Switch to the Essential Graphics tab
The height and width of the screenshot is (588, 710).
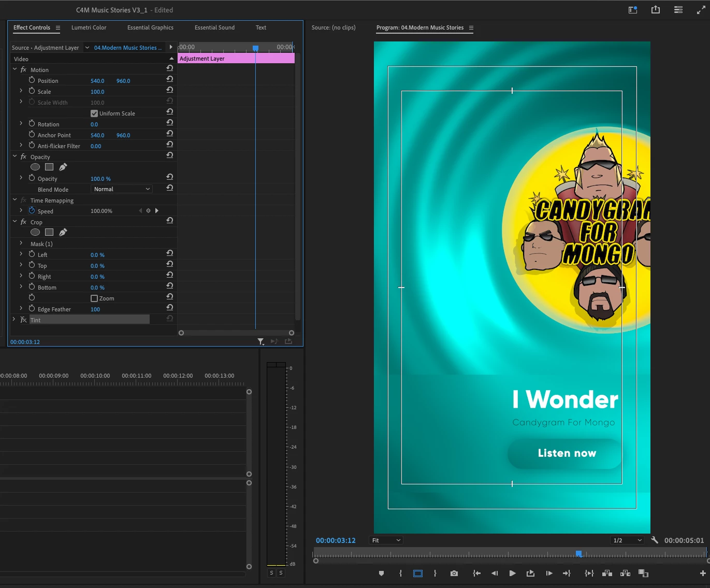(150, 27)
